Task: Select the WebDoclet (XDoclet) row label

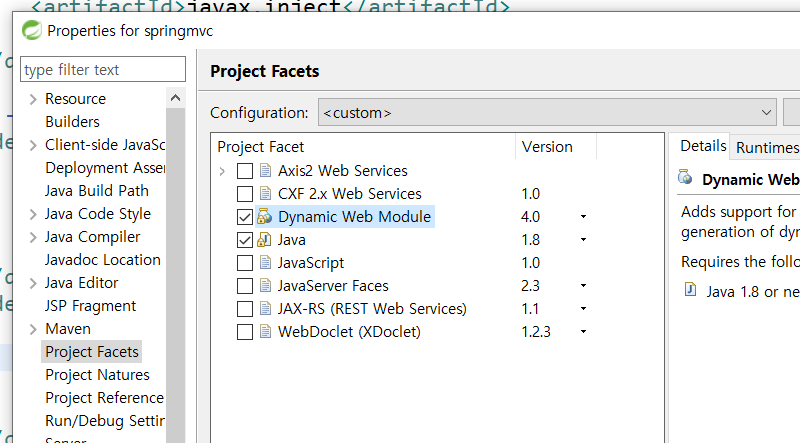Action: [x=349, y=331]
